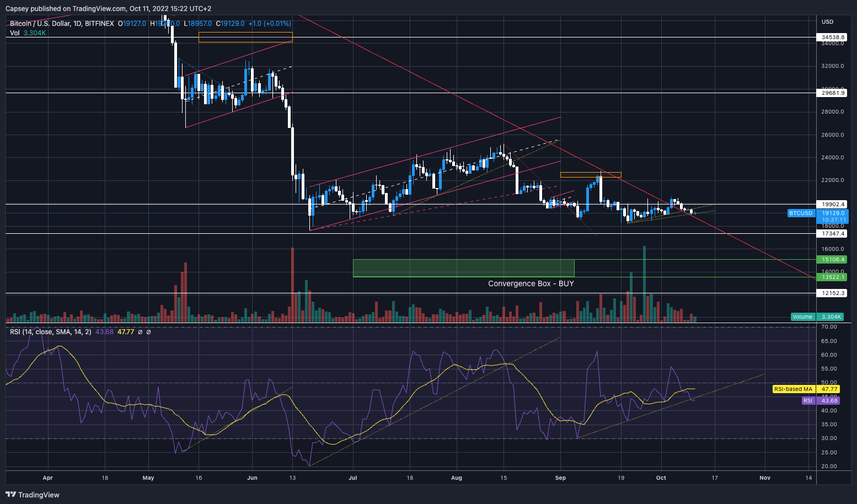Click the blue BTCUSD last-price flag
This screenshot has height=504, width=857.
(801, 213)
